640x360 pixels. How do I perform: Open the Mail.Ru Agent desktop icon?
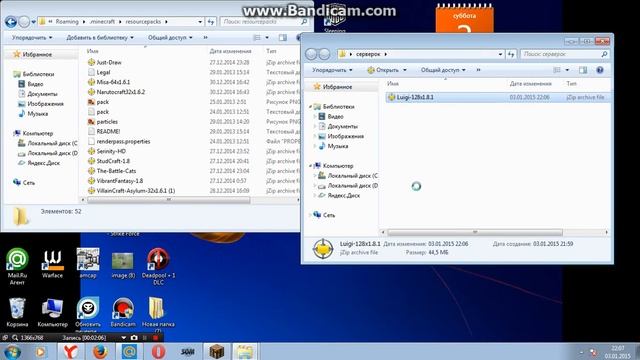tap(17, 265)
